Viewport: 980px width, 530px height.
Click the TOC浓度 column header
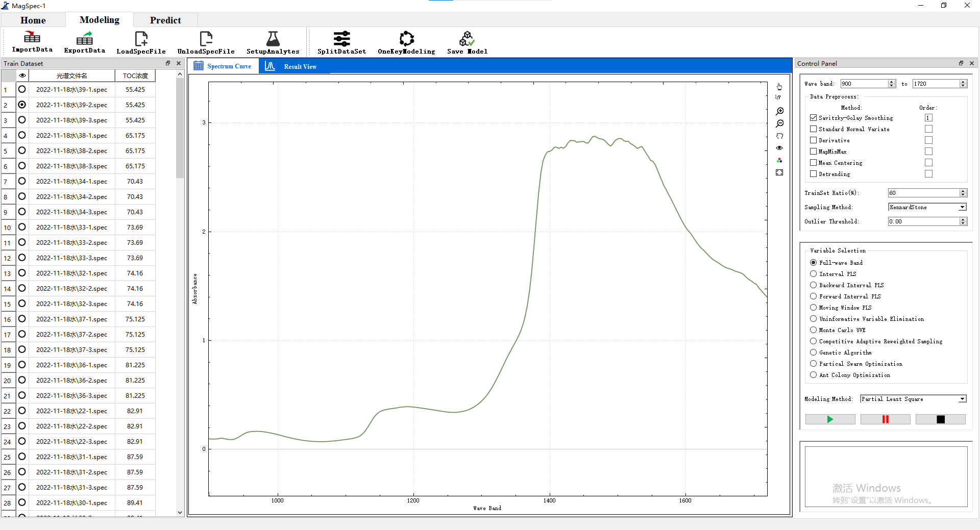(x=135, y=75)
